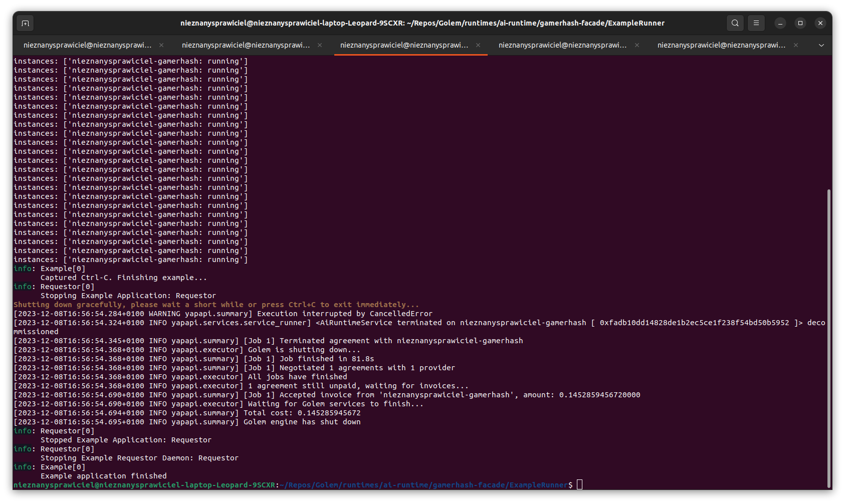Viewport: 845px width, 504px height.
Task: Click the 'Accepted invoice from' log line
Action: (327, 395)
